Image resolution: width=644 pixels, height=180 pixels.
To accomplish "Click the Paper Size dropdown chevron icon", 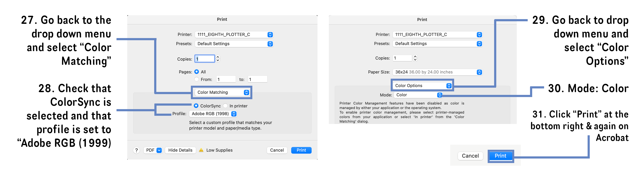I will 479,72.
